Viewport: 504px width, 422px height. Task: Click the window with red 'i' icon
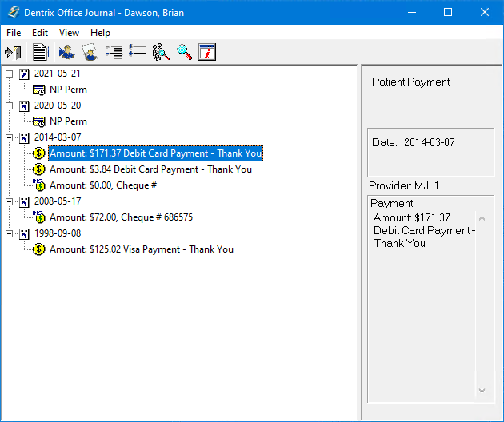click(207, 53)
